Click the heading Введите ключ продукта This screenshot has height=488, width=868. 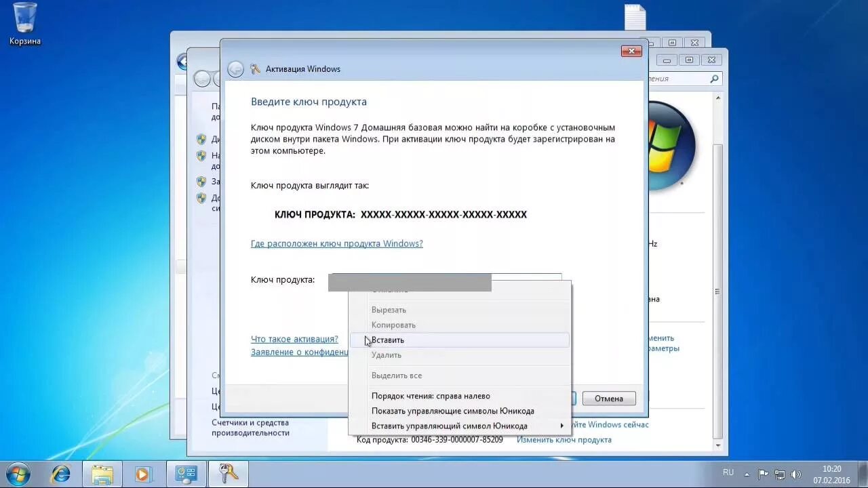(x=309, y=102)
